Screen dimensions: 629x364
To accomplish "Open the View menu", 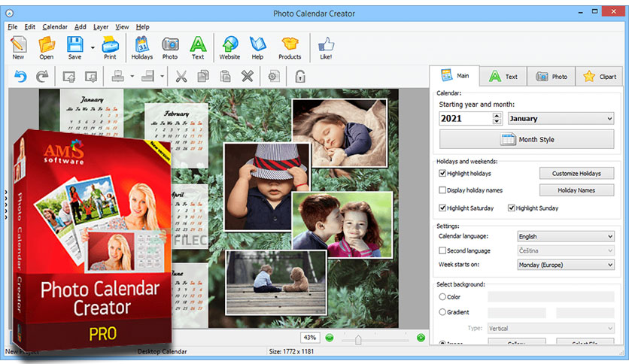I will pos(122,27).
